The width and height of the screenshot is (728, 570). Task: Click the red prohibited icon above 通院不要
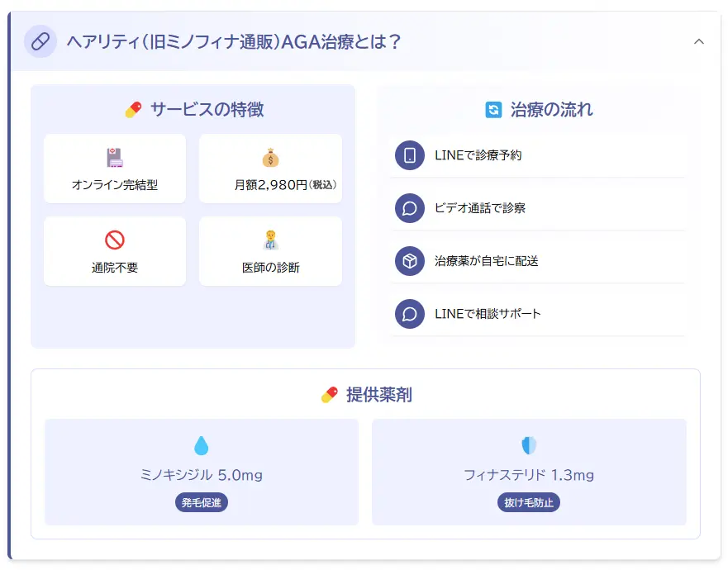coord(115,240)
